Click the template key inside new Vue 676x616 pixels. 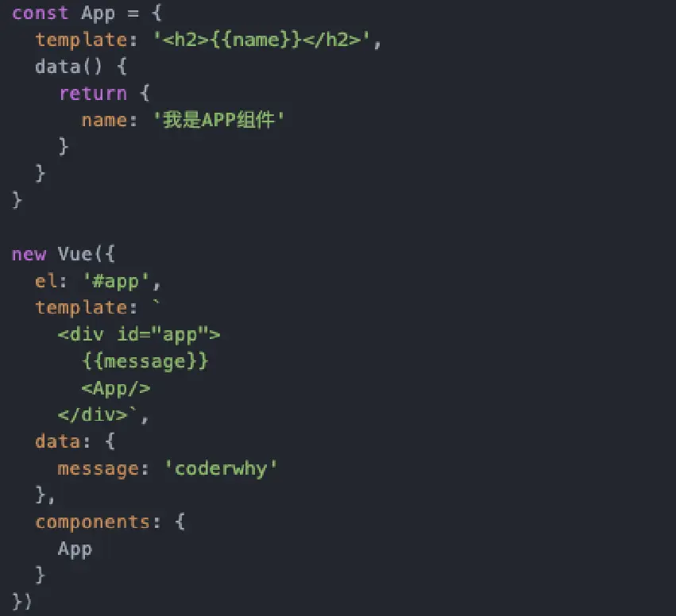pos(81,308)
